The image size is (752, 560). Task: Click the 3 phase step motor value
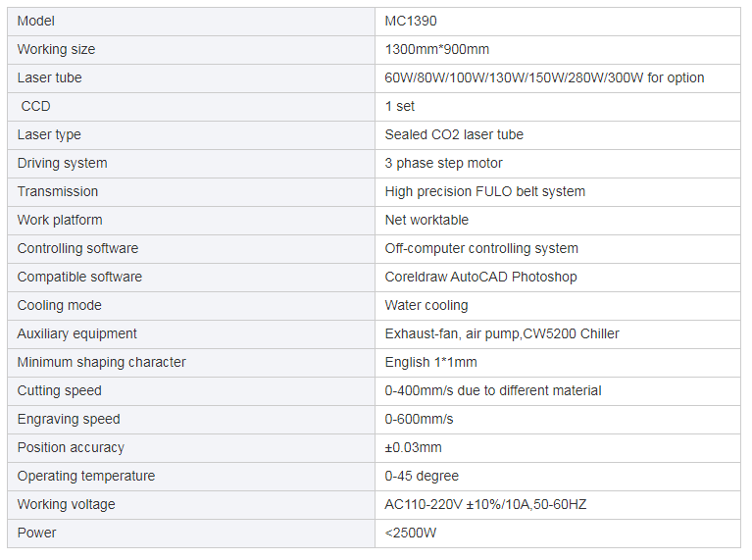[443, 163]
